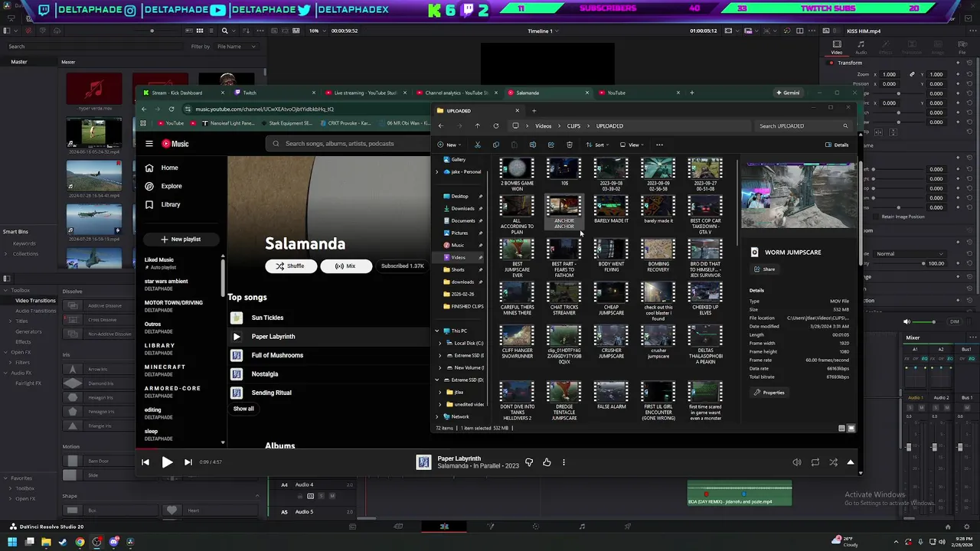This screenshot has width=980, height=551.
Task: Dislike the Paper Labyrinth track
Action: pos(528,462)
